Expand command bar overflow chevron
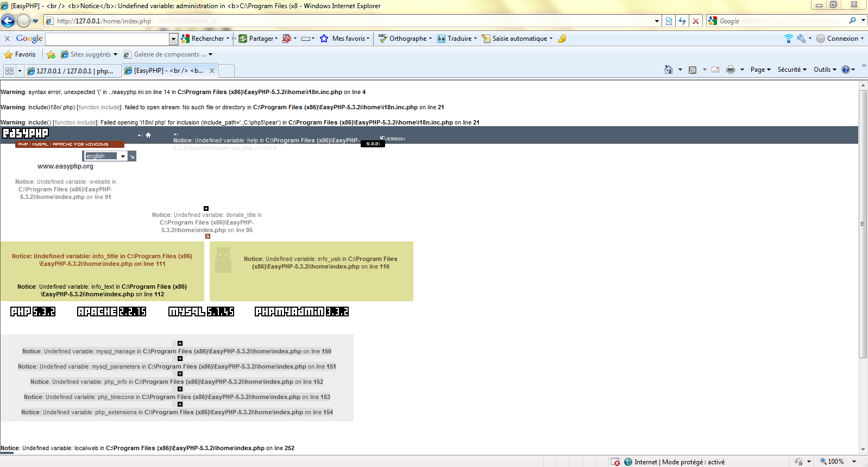Screen dimensions: 868x467 pyautogui.click(x=864, y=66)
